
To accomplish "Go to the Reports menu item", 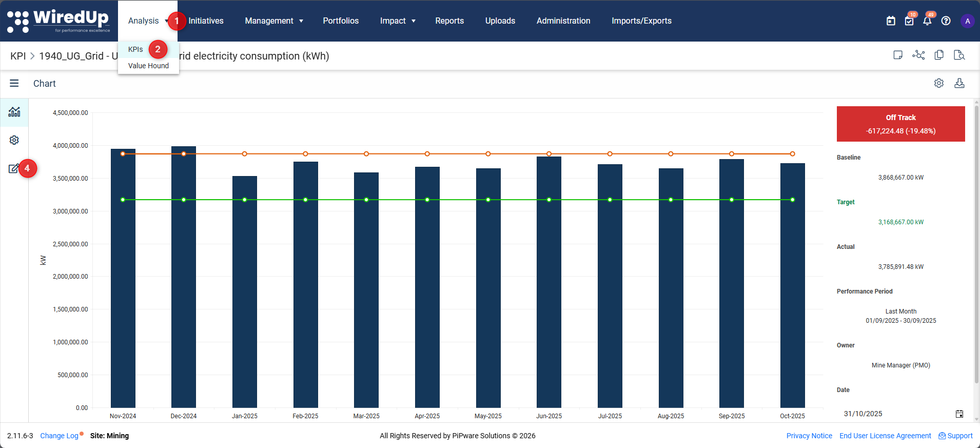I will [x=449, y=21].
